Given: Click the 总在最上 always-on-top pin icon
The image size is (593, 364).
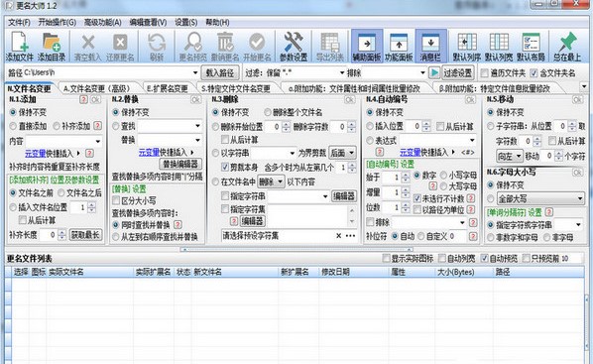Looking at the screenshot, I should click(x=567, y=47).
